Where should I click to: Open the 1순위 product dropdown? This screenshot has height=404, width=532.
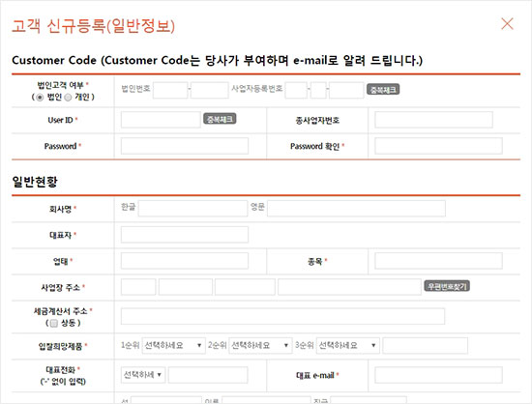pos(174,345)
